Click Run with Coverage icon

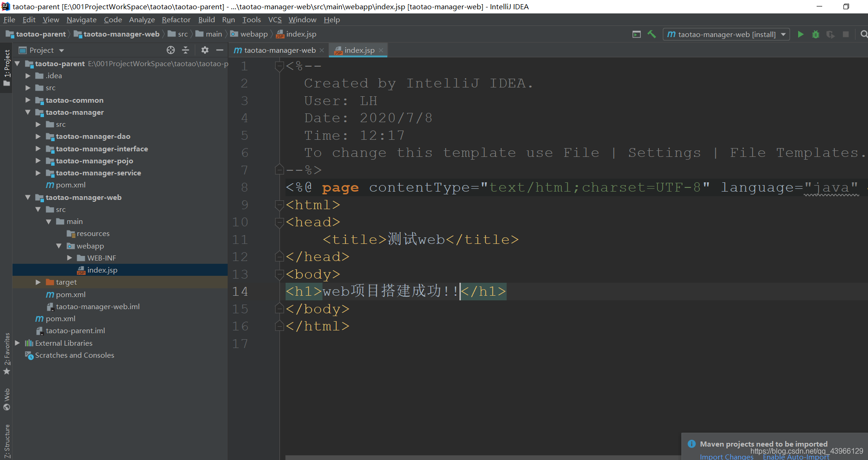(x=831, y=34)
